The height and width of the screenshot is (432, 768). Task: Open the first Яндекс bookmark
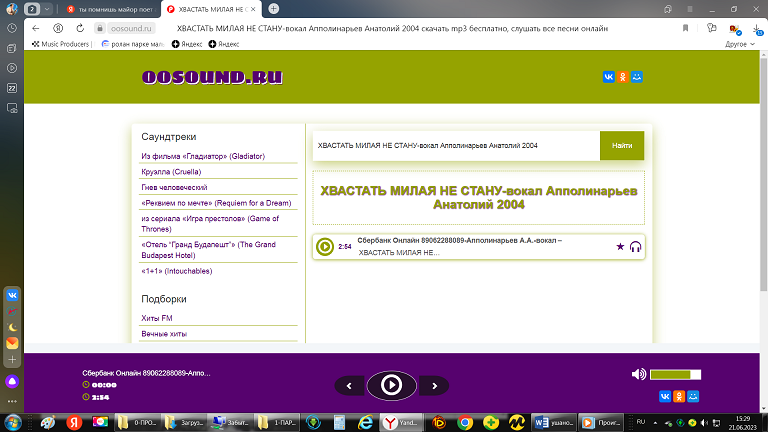pyautogui.click(x=187, y=44)
